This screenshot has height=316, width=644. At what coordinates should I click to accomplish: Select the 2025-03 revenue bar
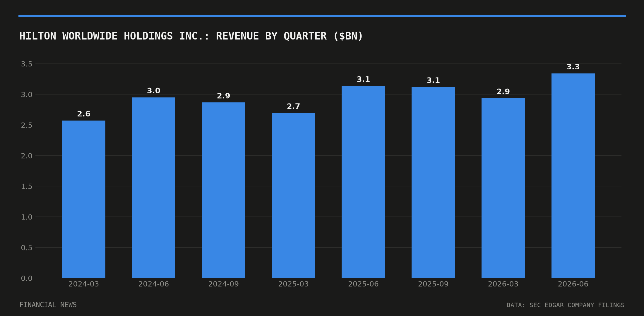coord(294,195)
